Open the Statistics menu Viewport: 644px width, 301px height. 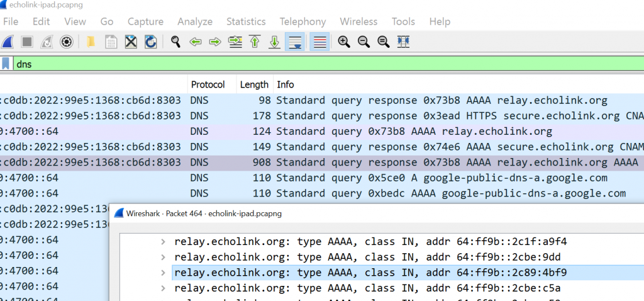(246, 21)
